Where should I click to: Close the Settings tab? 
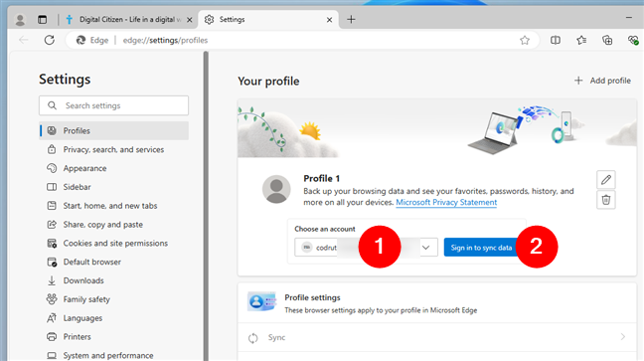(x=329, y=20)
